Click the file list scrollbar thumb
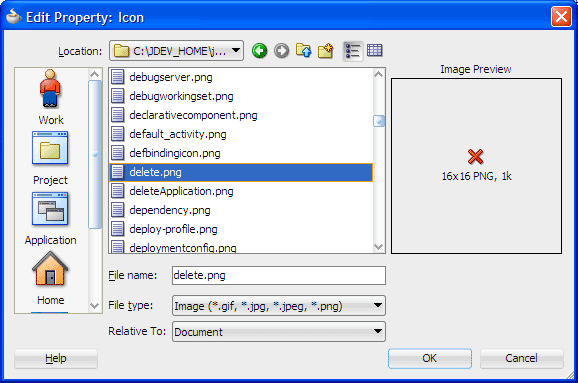Viewport: 578px width, 383px height. pyautogui.click(x=379, y=121)
